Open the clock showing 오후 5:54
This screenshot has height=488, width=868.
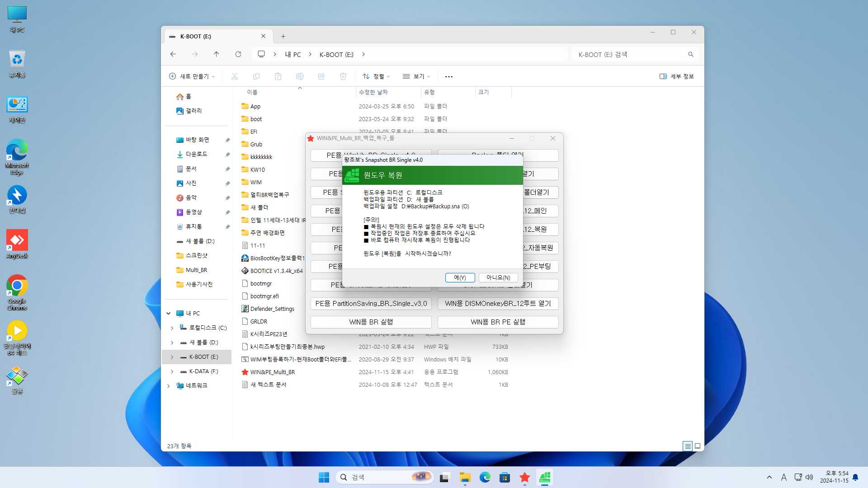(x=834, y=477)
